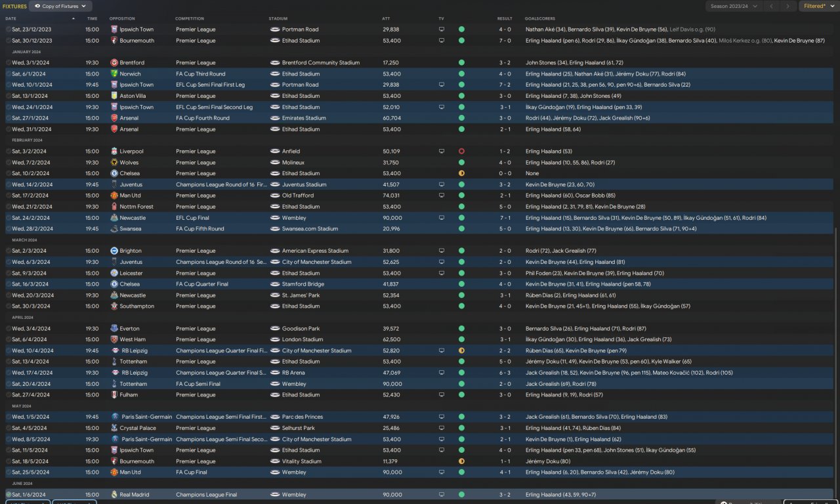Click the draw indicator dot for Sat, 10/2/2024
The image size is (840, 504).
click(x=461, y=174)
